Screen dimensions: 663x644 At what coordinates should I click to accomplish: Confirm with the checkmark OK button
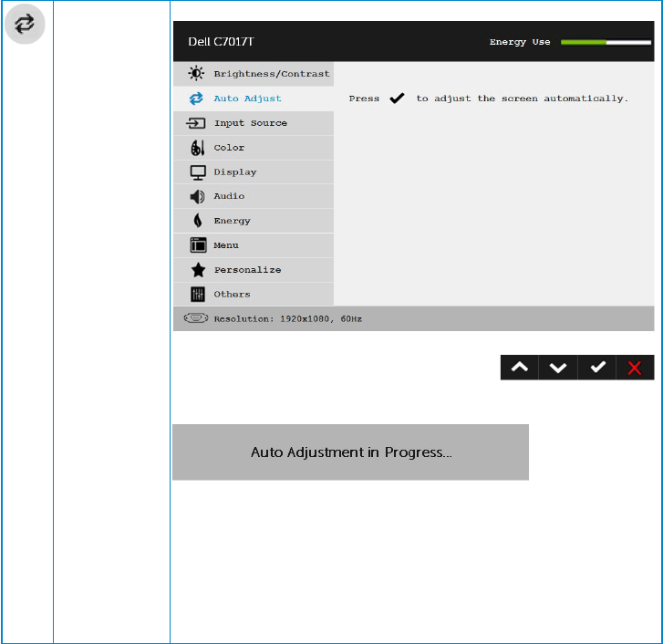tap(596, 368)
